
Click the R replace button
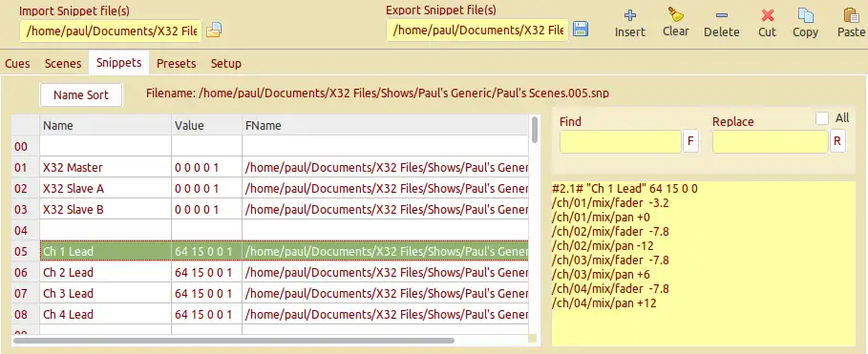pyautogui.click(x=837, y=141)
